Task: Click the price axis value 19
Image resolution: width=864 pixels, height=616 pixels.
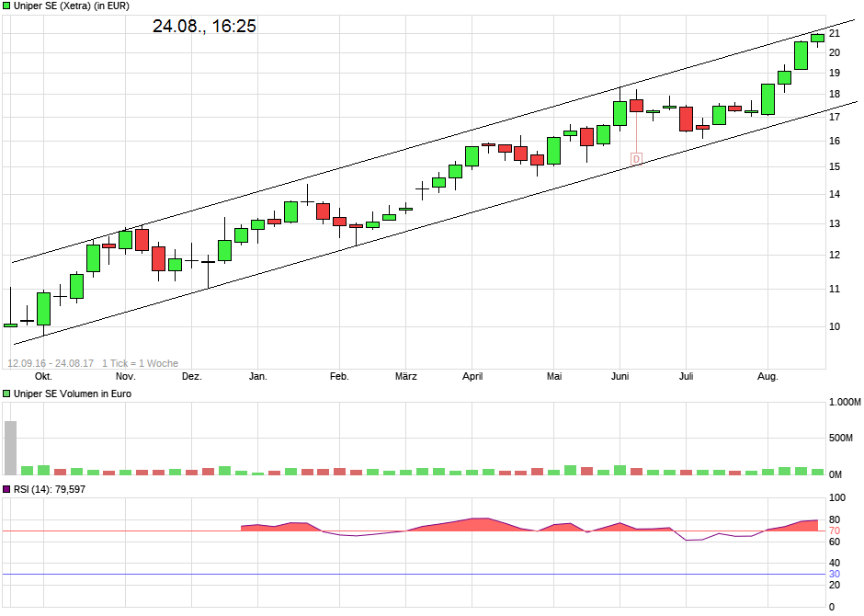Action: coord(835,73)
